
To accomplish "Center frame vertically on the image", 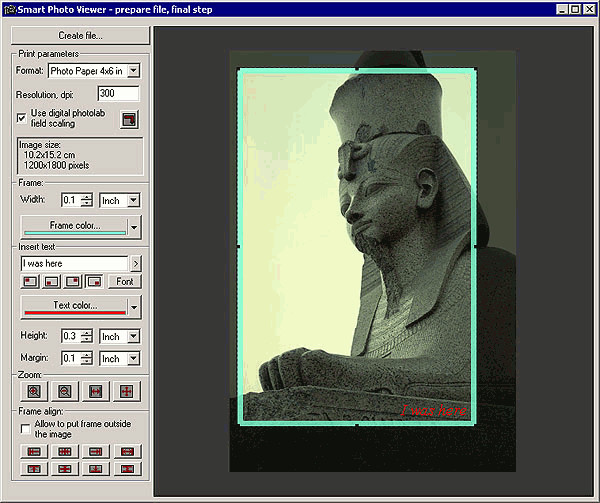I will click(x=65, y=469).
